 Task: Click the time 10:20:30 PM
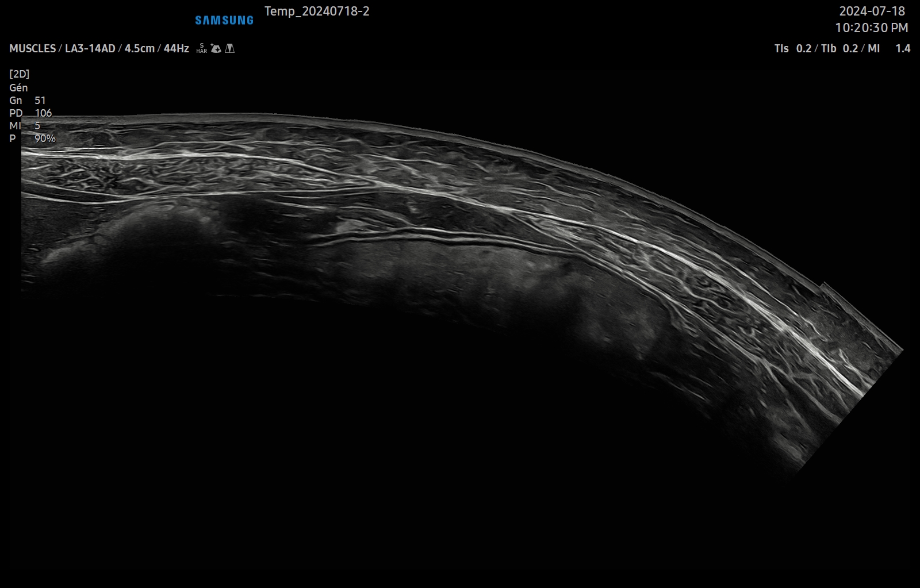pos(872,28)
